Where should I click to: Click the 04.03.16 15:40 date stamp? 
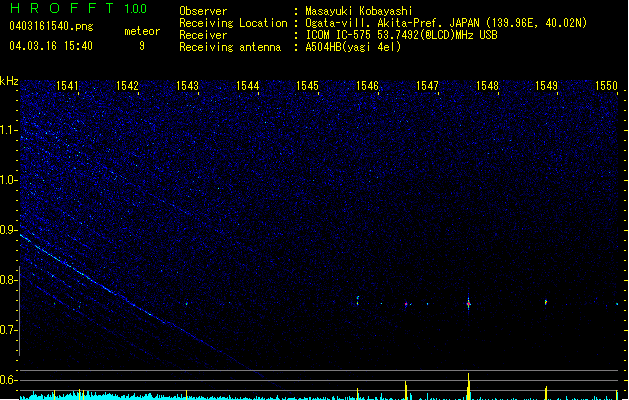(50, 46)
